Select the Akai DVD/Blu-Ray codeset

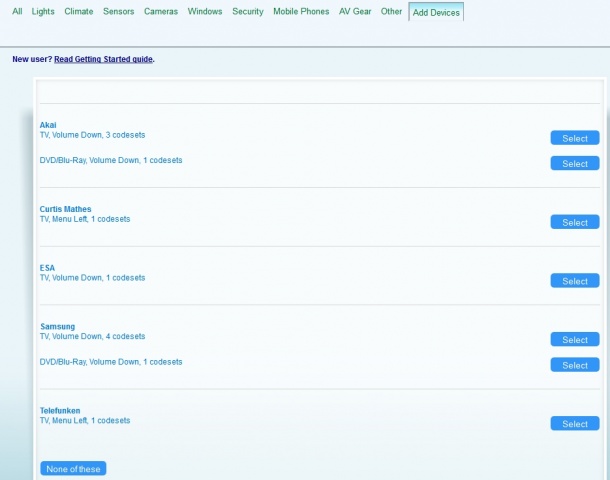tap(575, 163)
